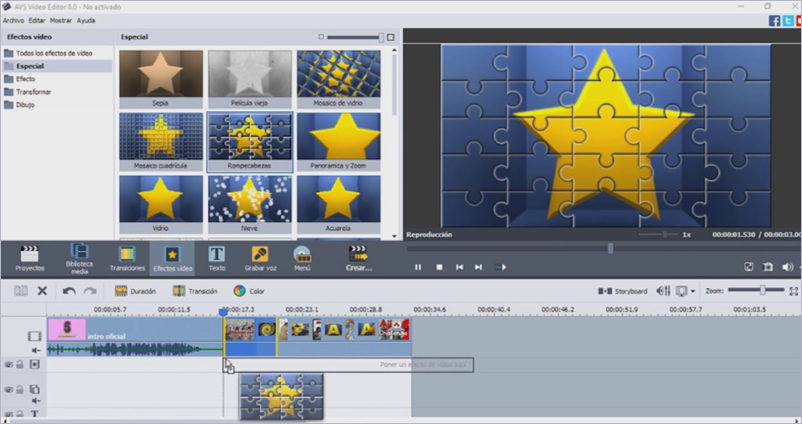Jump to next scene in preview

(x=500, y=267)
